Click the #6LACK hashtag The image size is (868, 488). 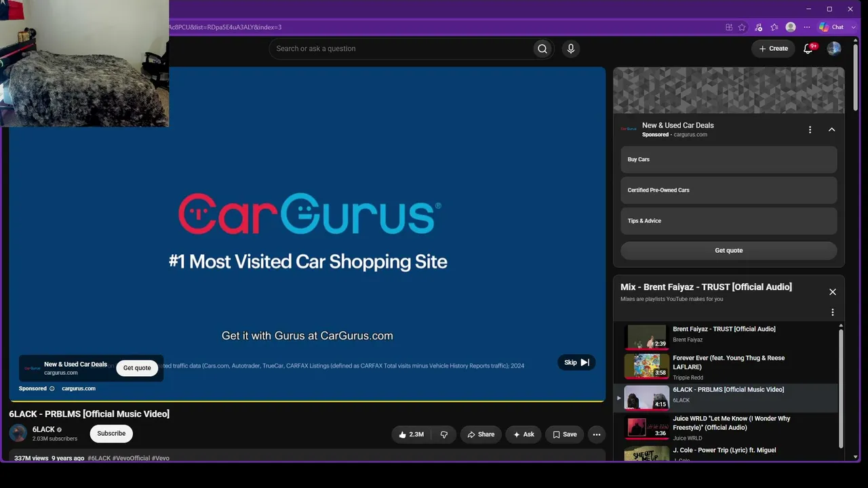coord(99,458)
